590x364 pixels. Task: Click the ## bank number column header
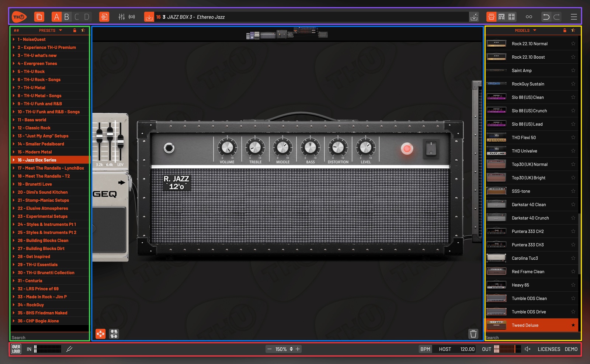pyautogui.click(x=16, y=30)
